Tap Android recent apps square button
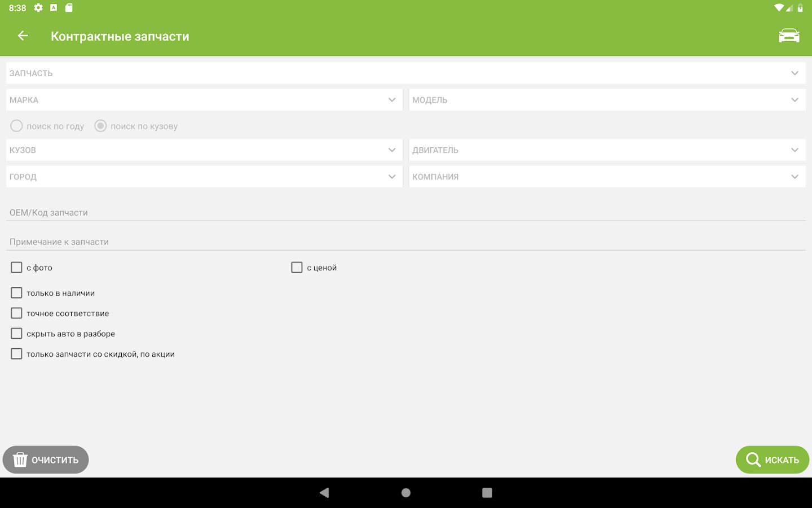Image resolution: width=812 pixels, height=508 pixels. [x=487, y=493]
